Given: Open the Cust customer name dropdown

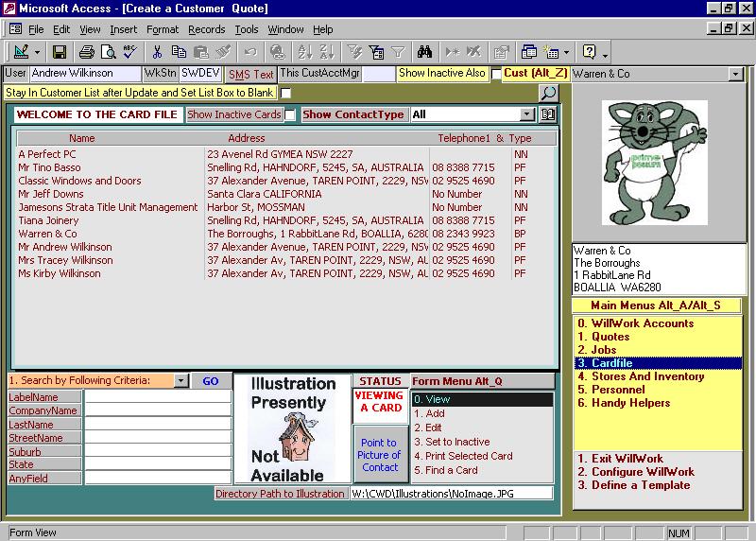Looking at the screenshot, I should pos(735,74).
